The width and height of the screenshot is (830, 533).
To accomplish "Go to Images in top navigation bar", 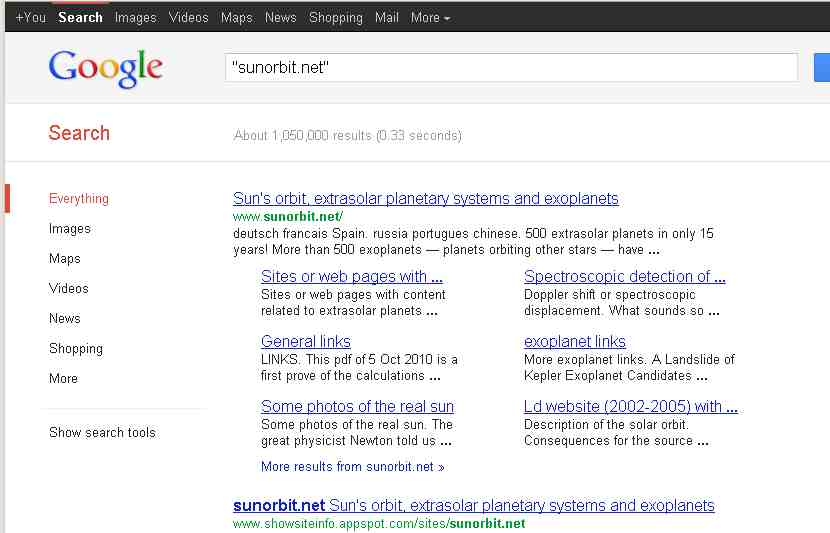I will [x=135, y=17].
